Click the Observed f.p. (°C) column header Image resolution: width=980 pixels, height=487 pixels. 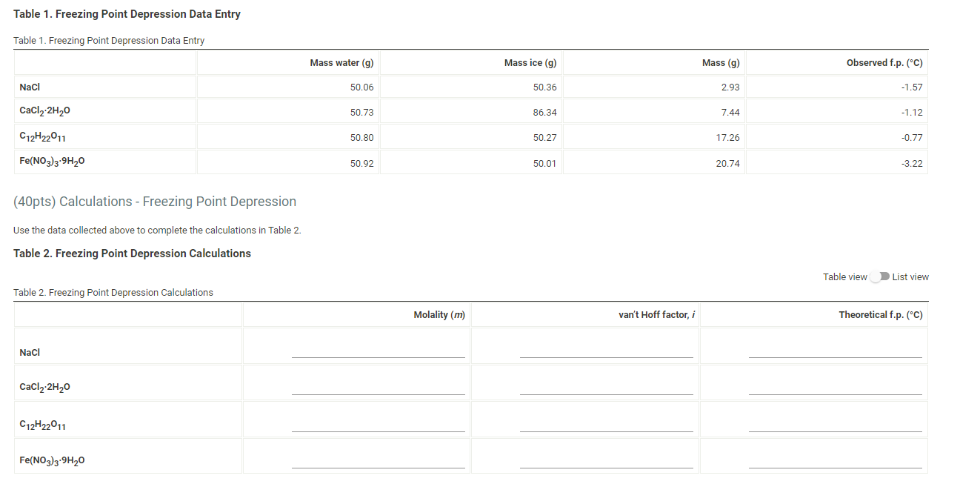[886, 62]
